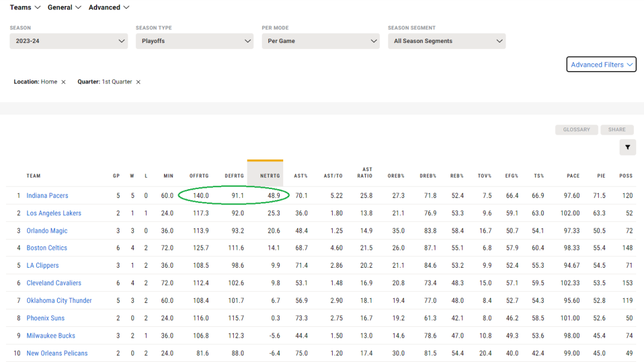Select Indiana Pacers NETRTG value 48.9
The height and width of the screenshot is (362, 644).
pyautogui.click(x=274, y=196)
